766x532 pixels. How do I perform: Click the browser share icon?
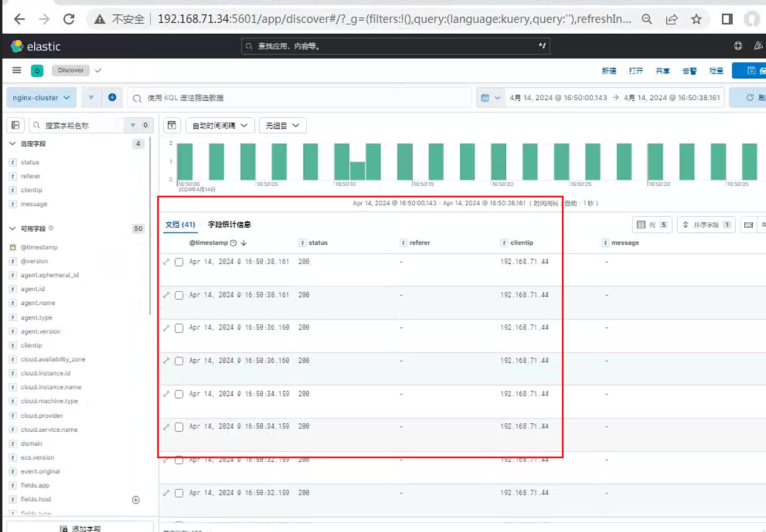click(x=671, y=19)
